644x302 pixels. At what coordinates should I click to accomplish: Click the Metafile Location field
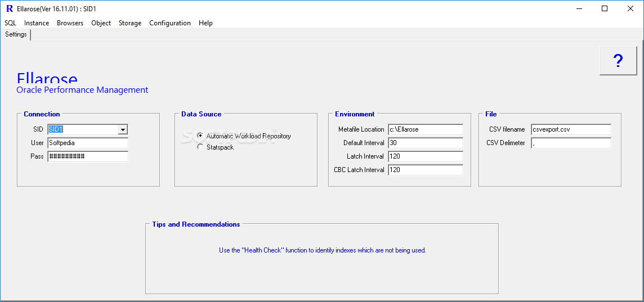[426, 129]
